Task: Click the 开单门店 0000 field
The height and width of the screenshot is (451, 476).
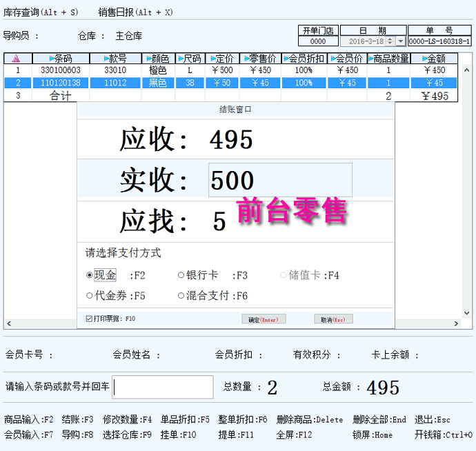Action: tap(318, 41)
